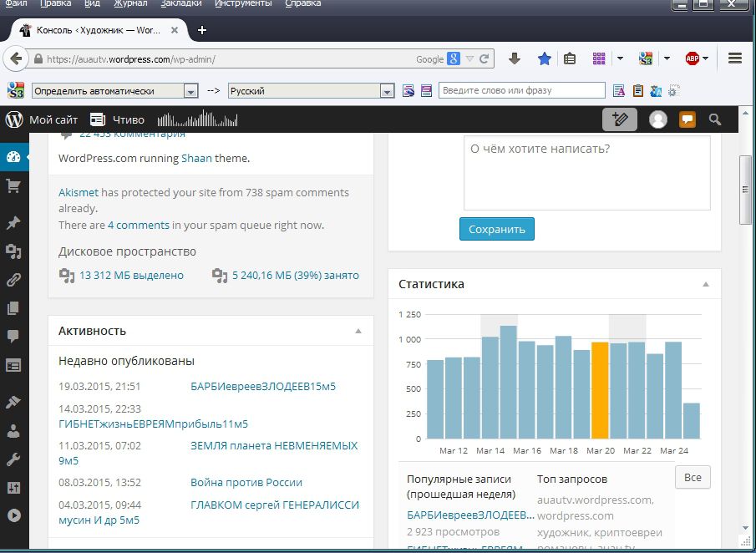Click the Сохранить button
This screenshot has width=756, height=553.
coord(496,229)
